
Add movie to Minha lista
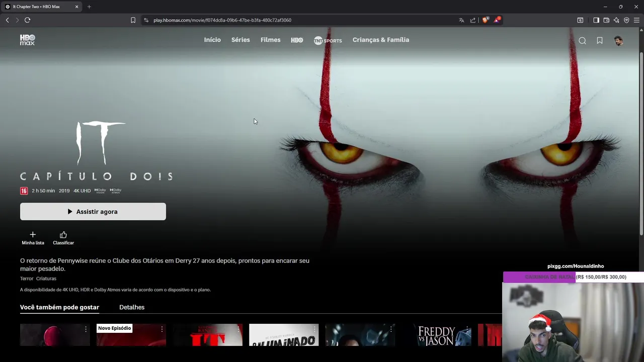(33, 238)
